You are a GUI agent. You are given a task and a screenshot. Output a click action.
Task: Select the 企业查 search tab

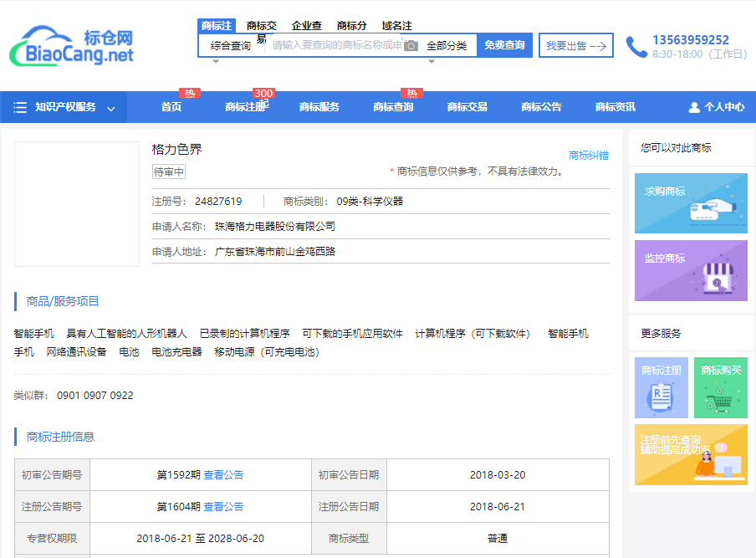pos(307,26)
